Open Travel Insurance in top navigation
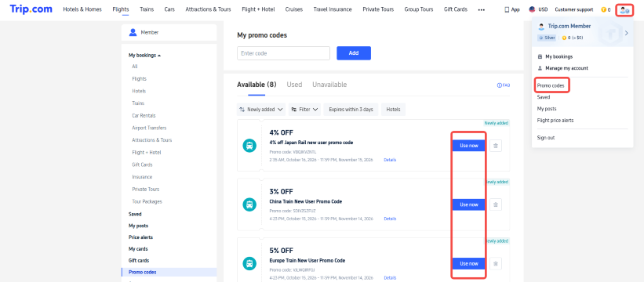Viewport: 644px width, 282px height. click(x=333, y=9)
